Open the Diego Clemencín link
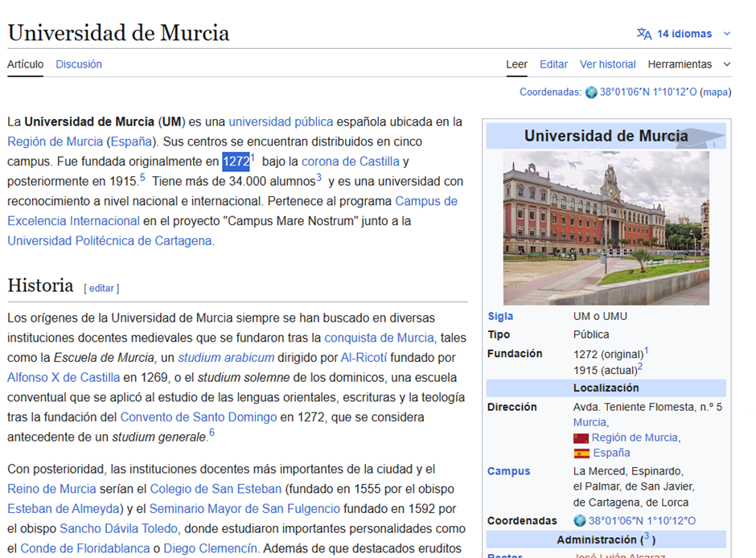756x558 pixels. tap(210, 548)
